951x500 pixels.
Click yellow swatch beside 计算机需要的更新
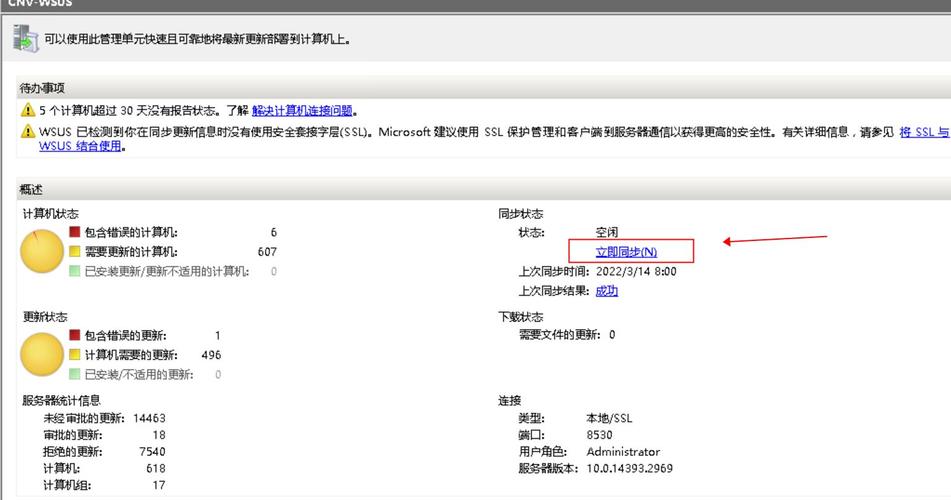tap(75, 354)
